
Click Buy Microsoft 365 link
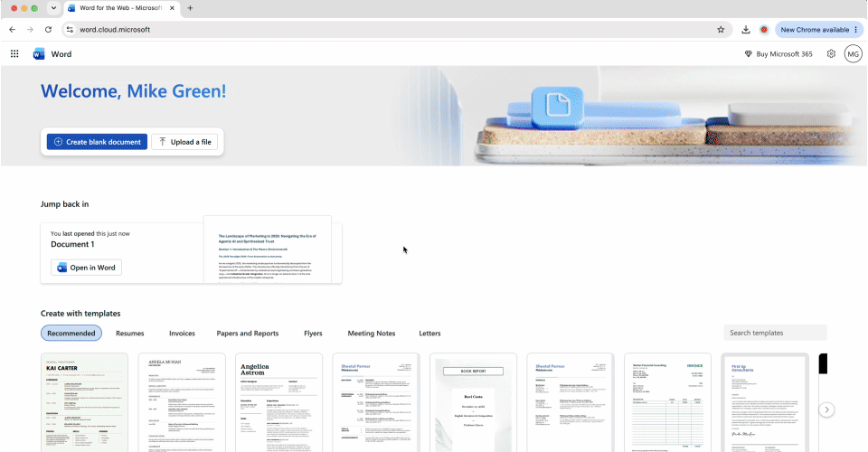pyautogui.click(x=778, y=53)
